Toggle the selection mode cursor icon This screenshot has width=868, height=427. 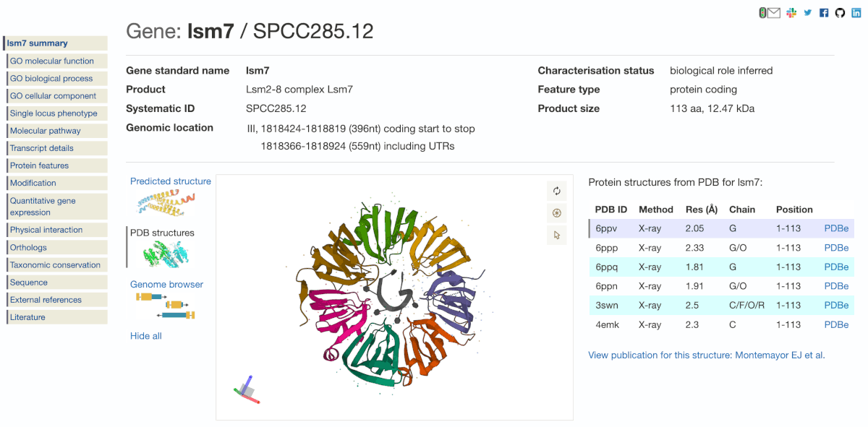pyautogui.click(x=556, y=235)
